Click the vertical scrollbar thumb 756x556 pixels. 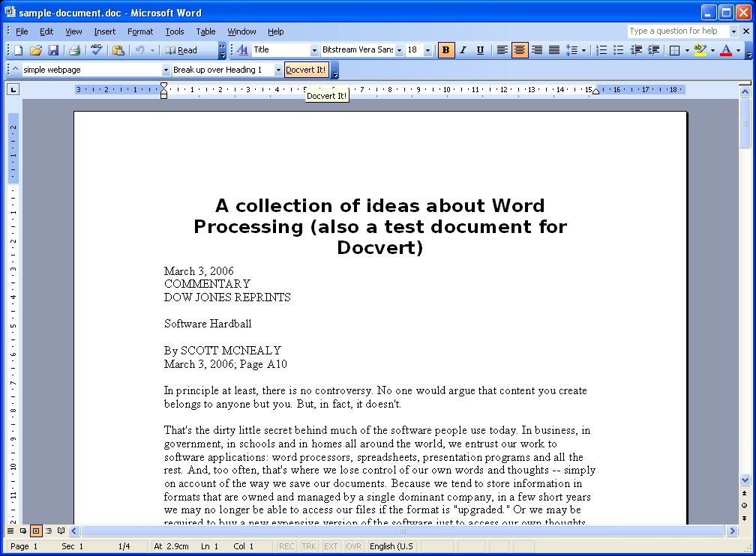[x=745, y=124]
